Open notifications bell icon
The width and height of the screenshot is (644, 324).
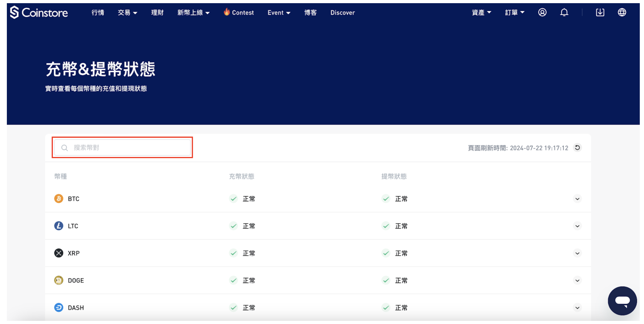pyautogui.click(x=564, y=12)
